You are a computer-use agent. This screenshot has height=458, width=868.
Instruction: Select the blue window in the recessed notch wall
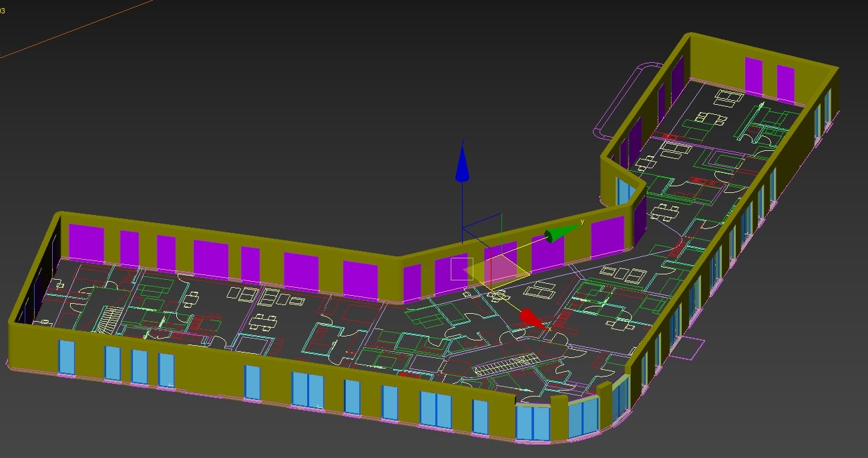point(625,190)
